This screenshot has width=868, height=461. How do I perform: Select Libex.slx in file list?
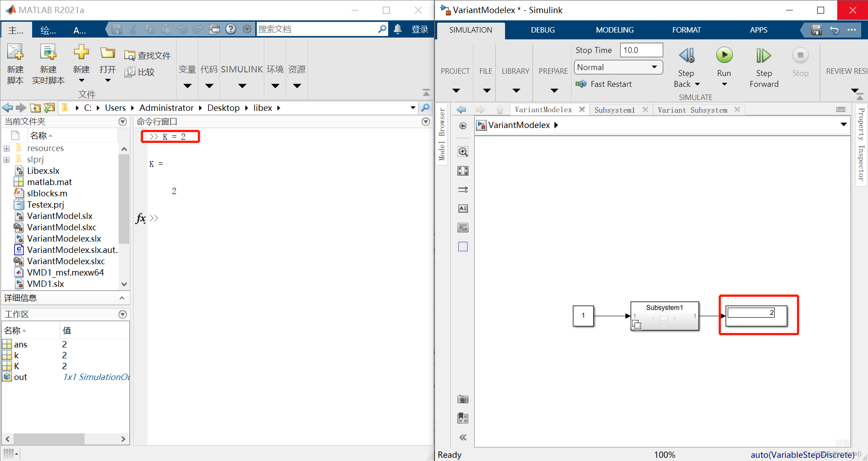click(43, 171)
